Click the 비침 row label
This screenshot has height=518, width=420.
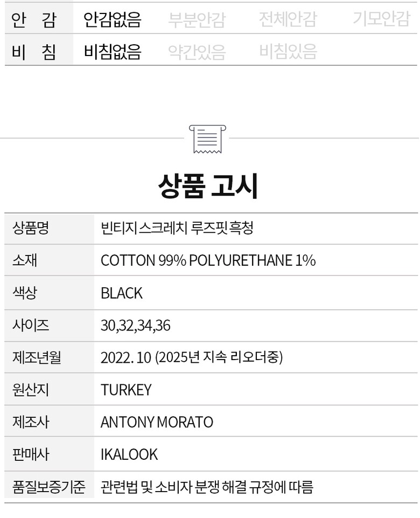click(x=33, y=52)
